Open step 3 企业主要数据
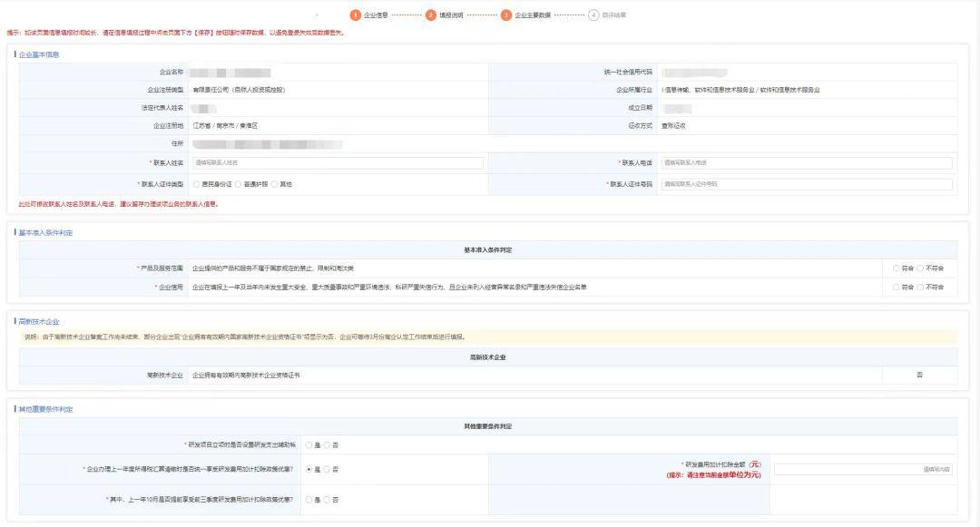Viewport: 980px width, 527px height. pyautogui.click(x=506, y=15)
